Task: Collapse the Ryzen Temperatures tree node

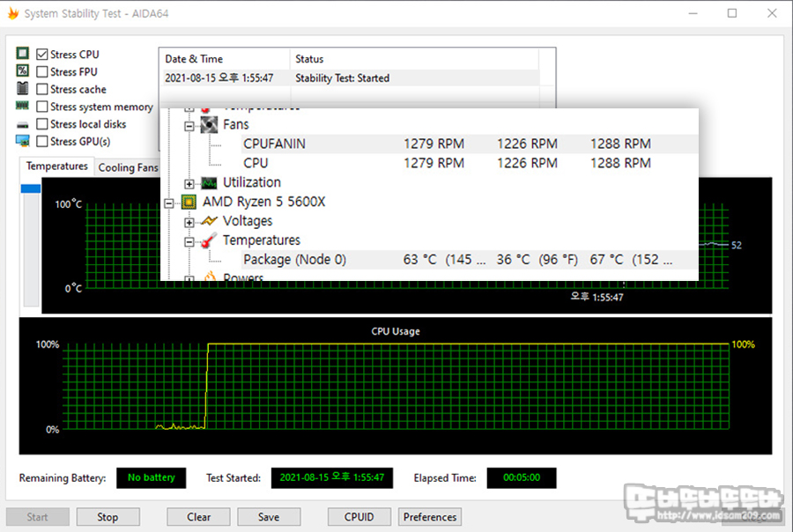Action: click(x=189, y=242)
